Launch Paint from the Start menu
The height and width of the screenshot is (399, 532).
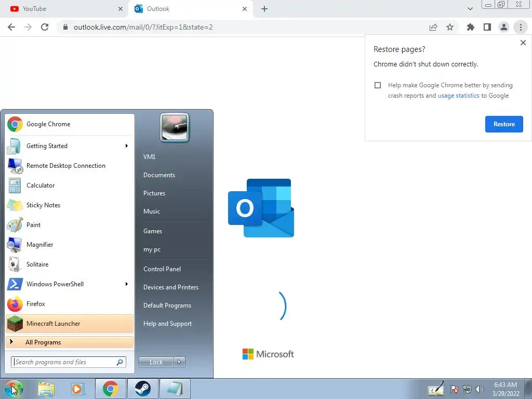click(70, 224)
